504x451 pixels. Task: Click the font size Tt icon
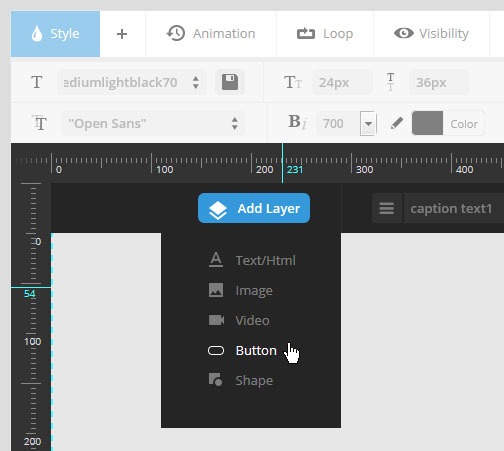(x=293, y=82)
